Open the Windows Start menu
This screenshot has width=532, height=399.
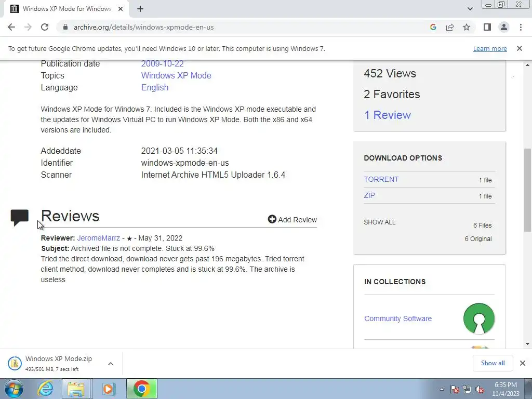[14, 389]
